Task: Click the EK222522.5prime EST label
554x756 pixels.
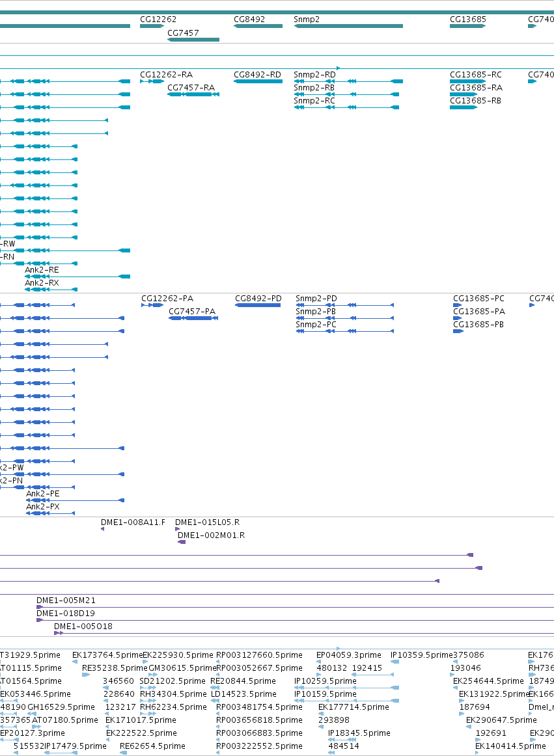Action: (x=141, y=733)
